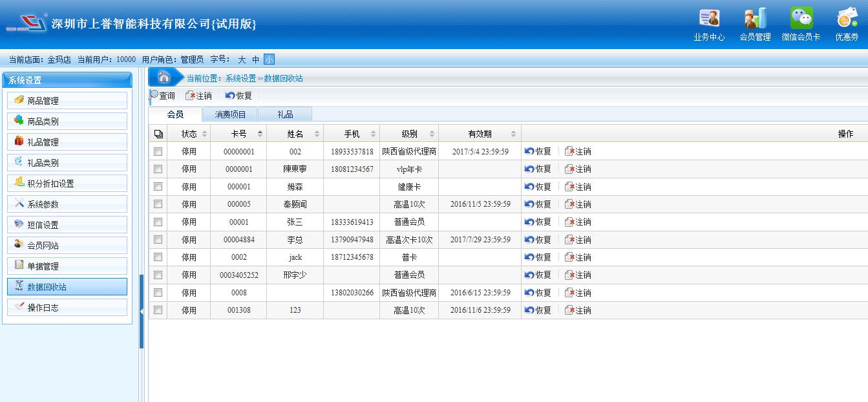Select the checkbox for jack's row
The width and height of the screenshot is (868, 402).
pyautogui.click(x=158, y=257)
